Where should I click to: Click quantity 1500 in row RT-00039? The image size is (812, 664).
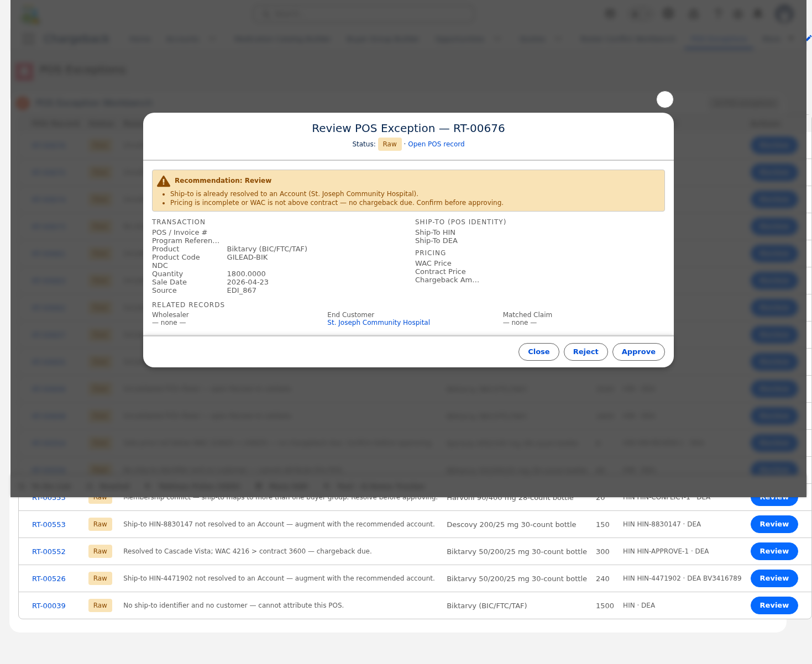coord(605,605)
